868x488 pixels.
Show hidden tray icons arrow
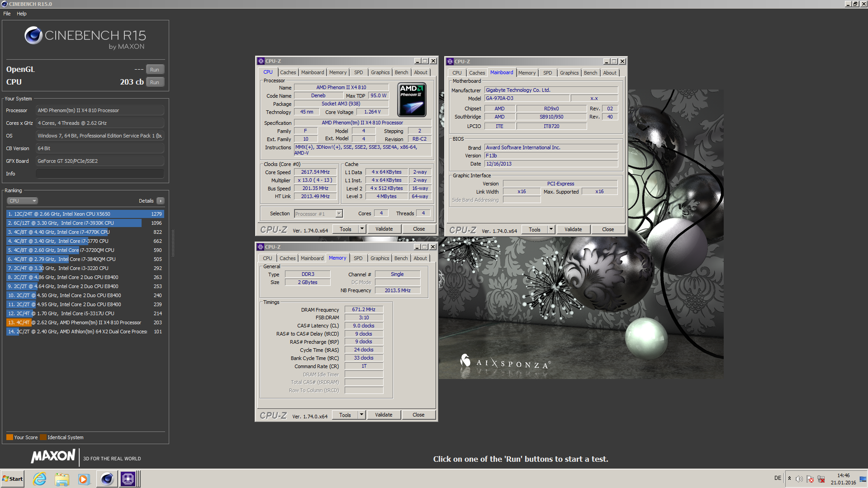789,479
